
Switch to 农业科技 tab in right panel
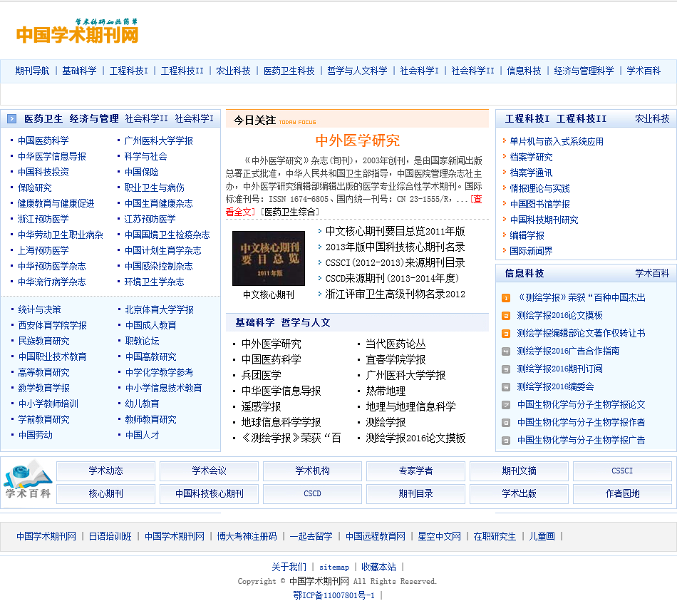pos(652,119)
